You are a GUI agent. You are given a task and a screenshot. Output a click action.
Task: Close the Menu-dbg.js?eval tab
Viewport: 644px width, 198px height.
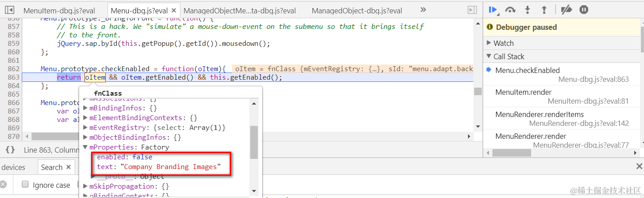click(x=174, y=11)
